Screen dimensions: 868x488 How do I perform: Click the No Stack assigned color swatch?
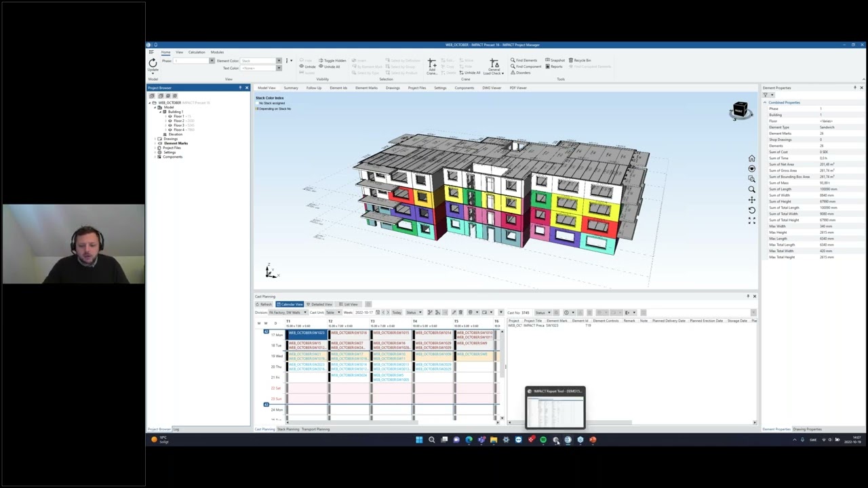coord(256,103)
